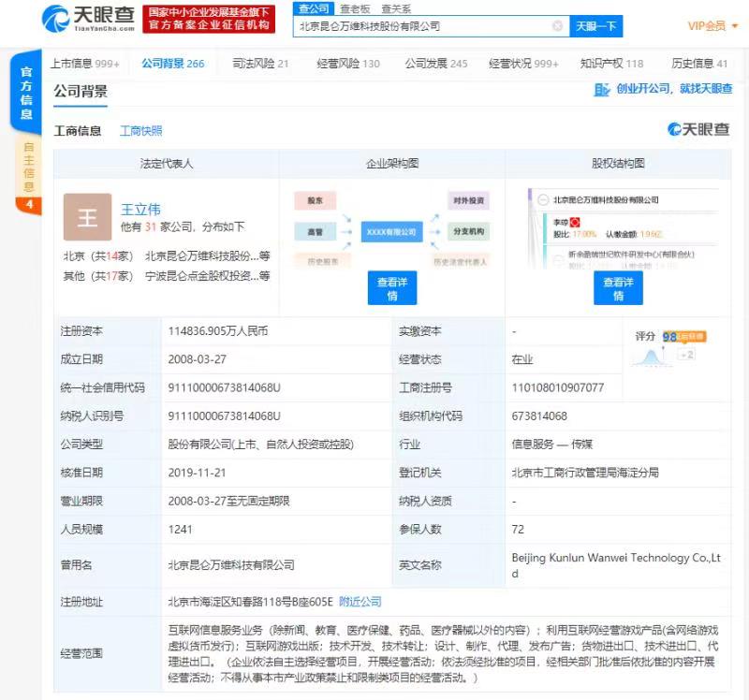The height and width of the screenshot is (700, 749).
Task: Click 宁波昆仑点金股权投资...等 company entry
Action: (x=207, y=275)
